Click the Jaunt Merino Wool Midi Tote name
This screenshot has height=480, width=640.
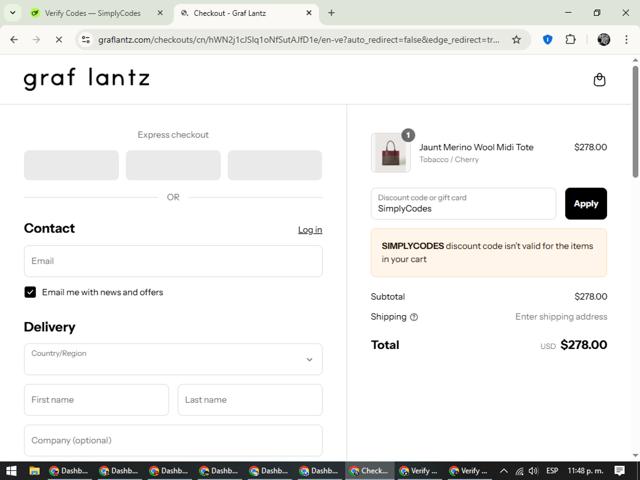(x=476, y=147)
